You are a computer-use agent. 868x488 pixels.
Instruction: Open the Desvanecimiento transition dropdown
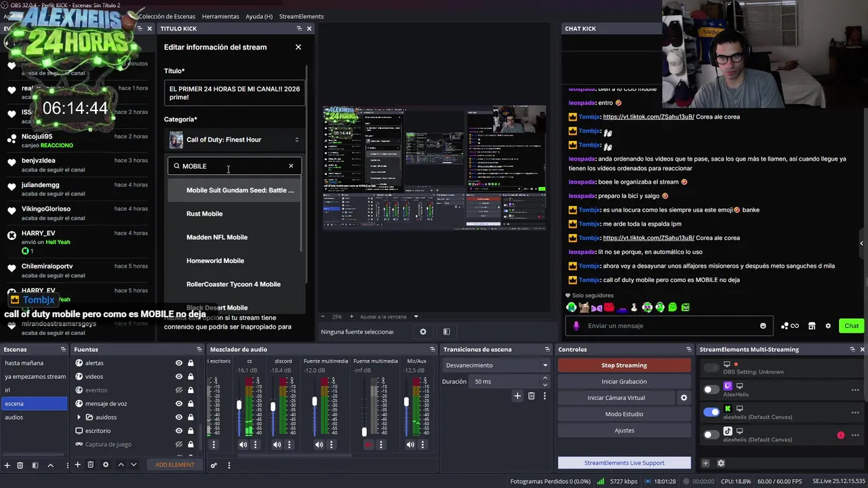pyautogui.click(x=496, y=365)
